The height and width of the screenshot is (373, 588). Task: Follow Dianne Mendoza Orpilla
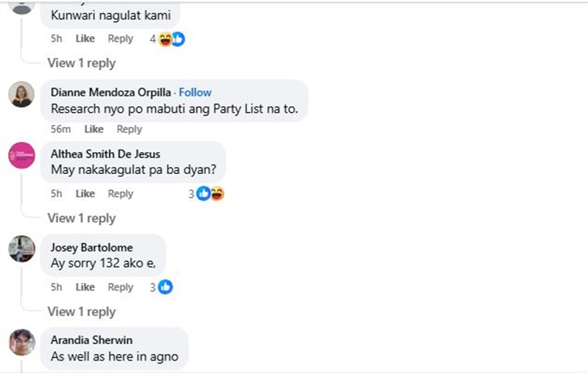(195, 92)
